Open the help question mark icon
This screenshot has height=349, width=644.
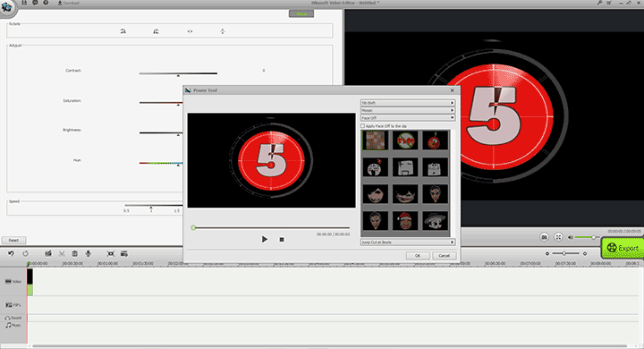(46, 3)
